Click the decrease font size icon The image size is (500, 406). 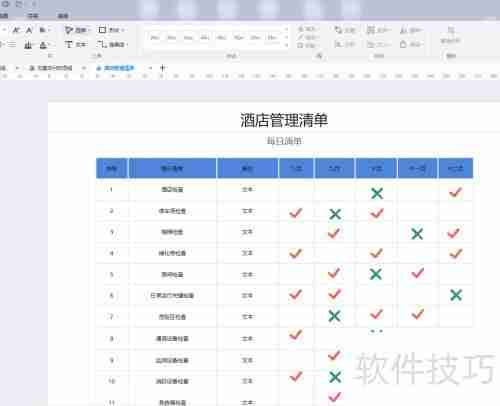[x=29, y=30]
